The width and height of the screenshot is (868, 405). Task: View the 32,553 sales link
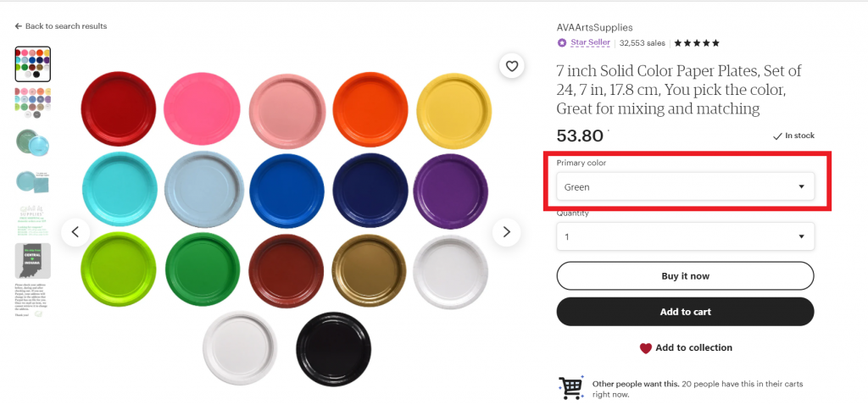pyautogui.click(x=643, y=42)
